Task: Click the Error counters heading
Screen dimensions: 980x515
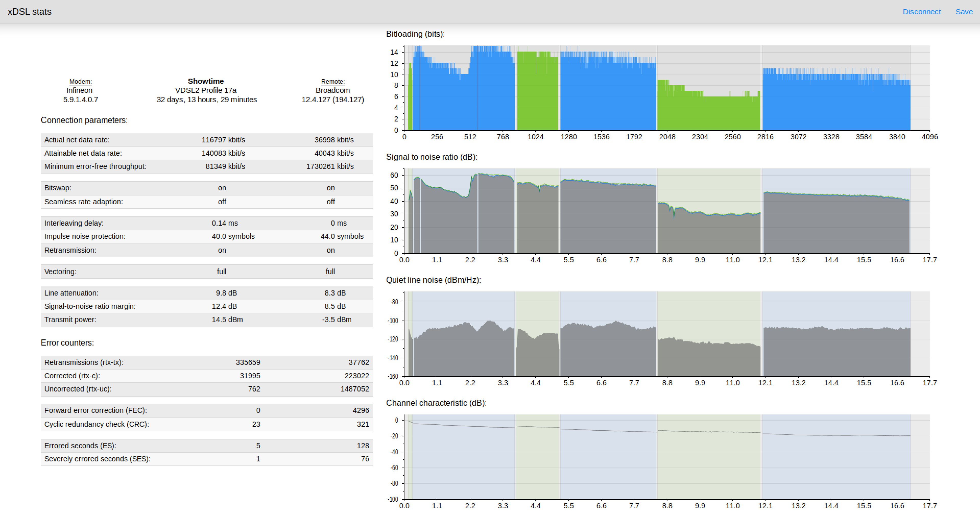Action: pos(67,343)
